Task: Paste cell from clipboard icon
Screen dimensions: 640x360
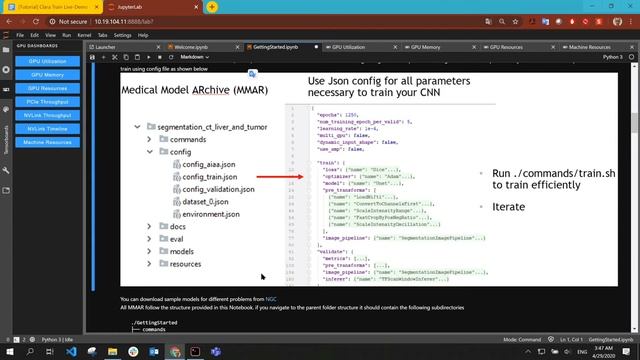Action: 137,57
